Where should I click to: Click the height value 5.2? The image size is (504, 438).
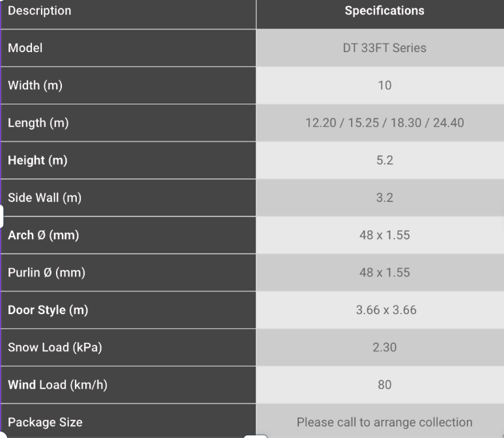(x=384, y=160)
